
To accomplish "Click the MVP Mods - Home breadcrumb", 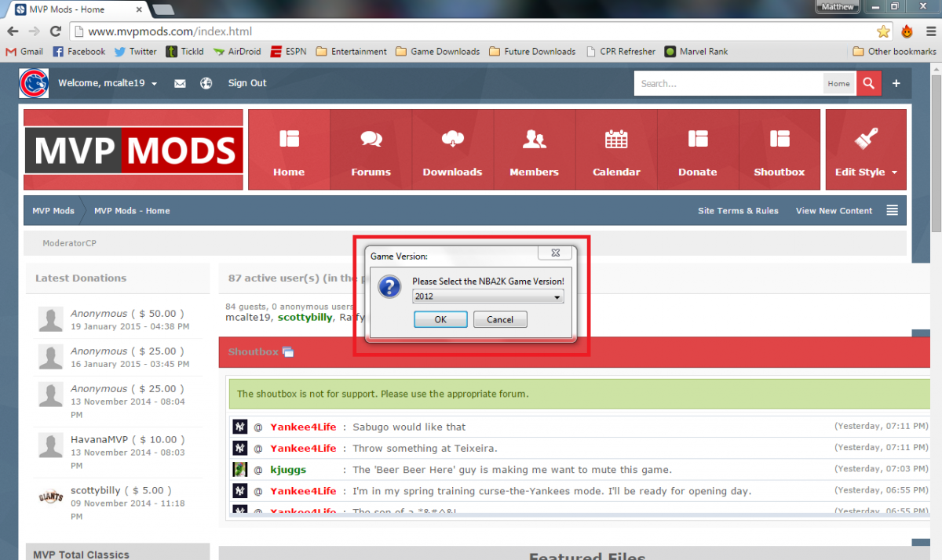I will tap(132, 211).
